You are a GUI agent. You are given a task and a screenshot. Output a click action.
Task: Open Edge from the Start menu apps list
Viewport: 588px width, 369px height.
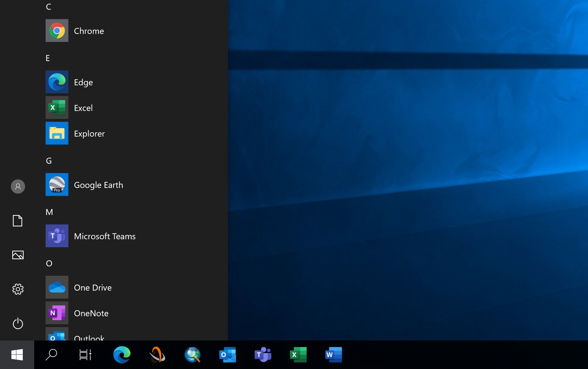tap(83, 82)
